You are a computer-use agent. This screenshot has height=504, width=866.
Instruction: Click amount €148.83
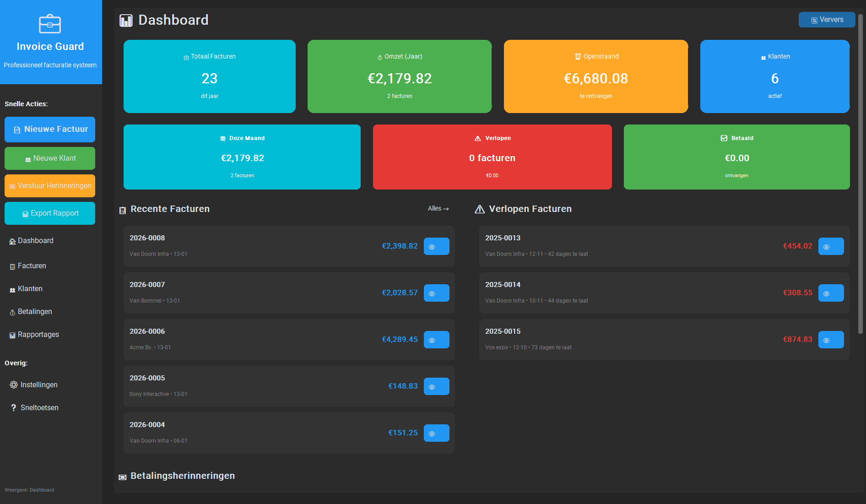[x=403, y=386]
